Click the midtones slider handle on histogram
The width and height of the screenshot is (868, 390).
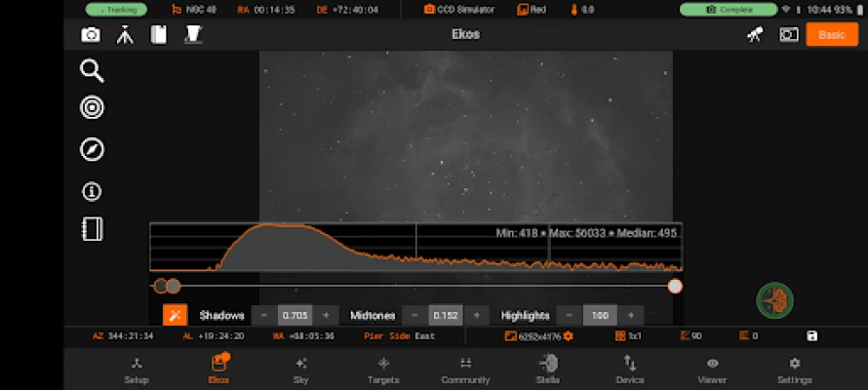coord(174,286)
